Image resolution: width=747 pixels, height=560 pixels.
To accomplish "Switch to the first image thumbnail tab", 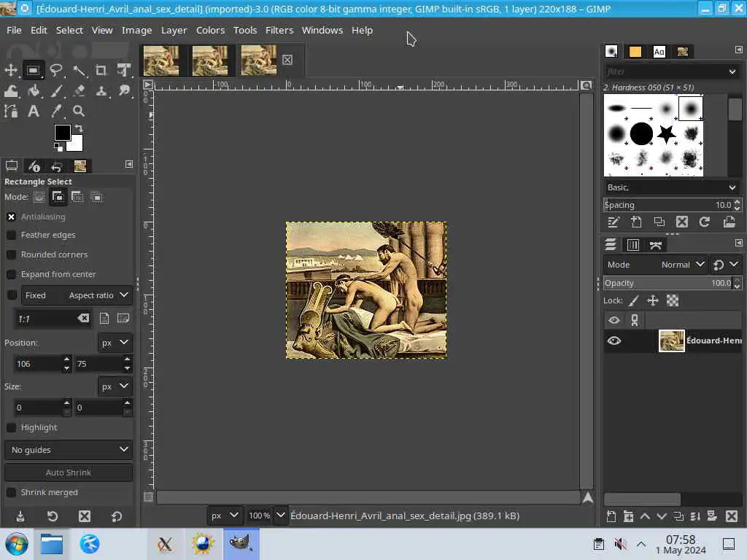I will tap(161, 60).
